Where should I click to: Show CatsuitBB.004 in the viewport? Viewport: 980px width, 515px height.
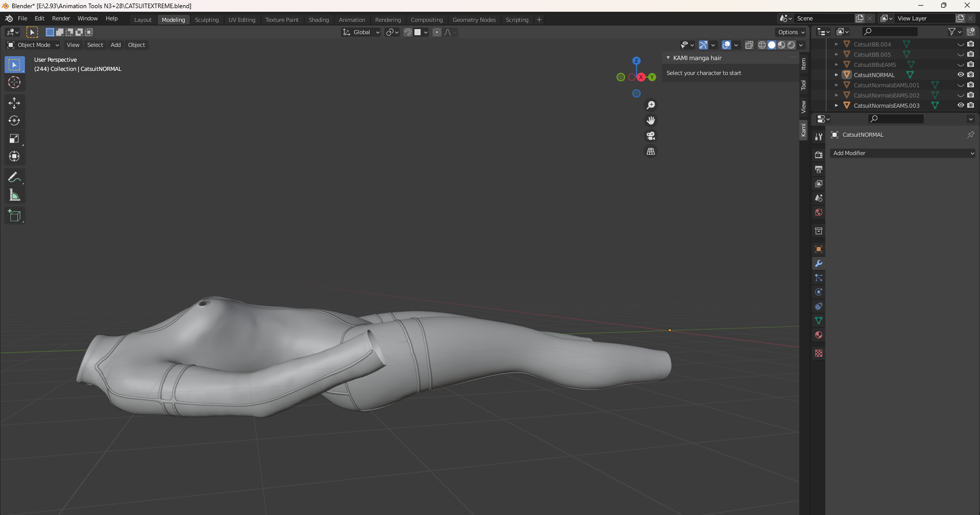coord(961,44)
